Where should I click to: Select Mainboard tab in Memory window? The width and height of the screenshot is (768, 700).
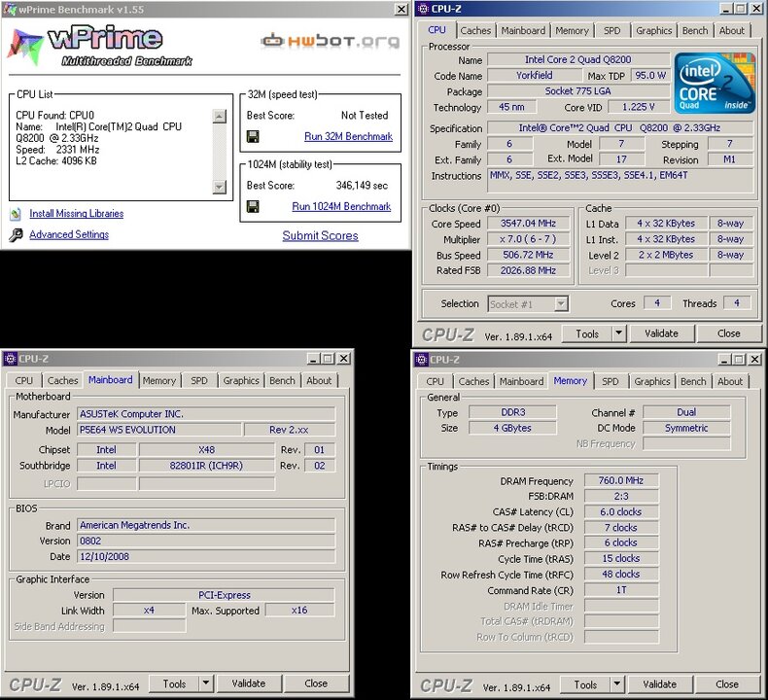point(521,381)
